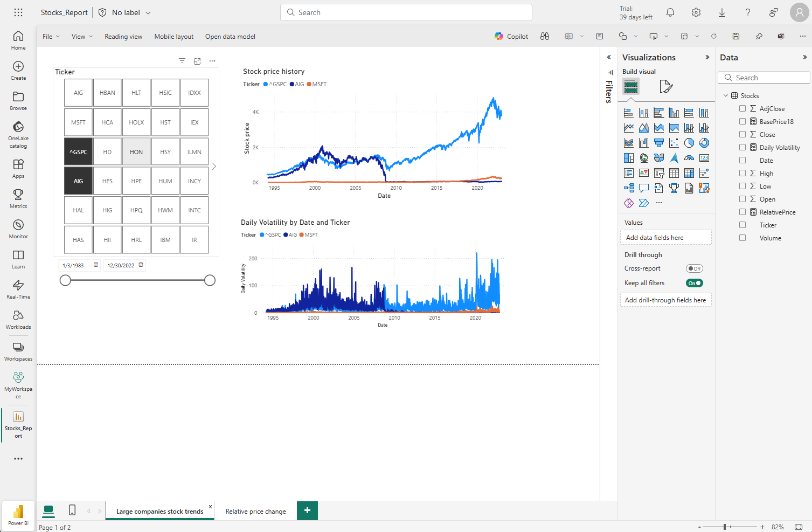Viewport: 812px width, 532px height.
Task: Open Copilot from the toolbar
Action: tap(511, 36)
